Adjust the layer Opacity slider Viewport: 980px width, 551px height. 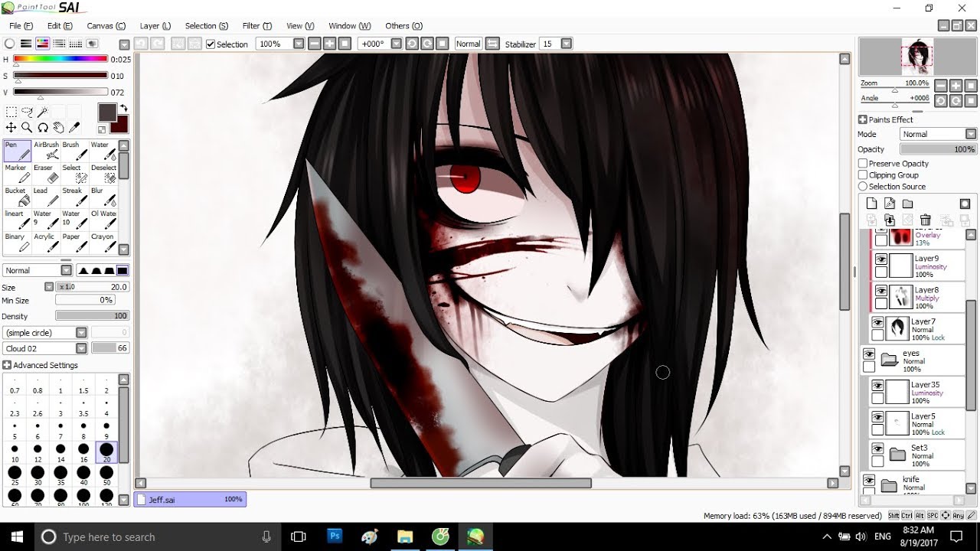[939, 149]
